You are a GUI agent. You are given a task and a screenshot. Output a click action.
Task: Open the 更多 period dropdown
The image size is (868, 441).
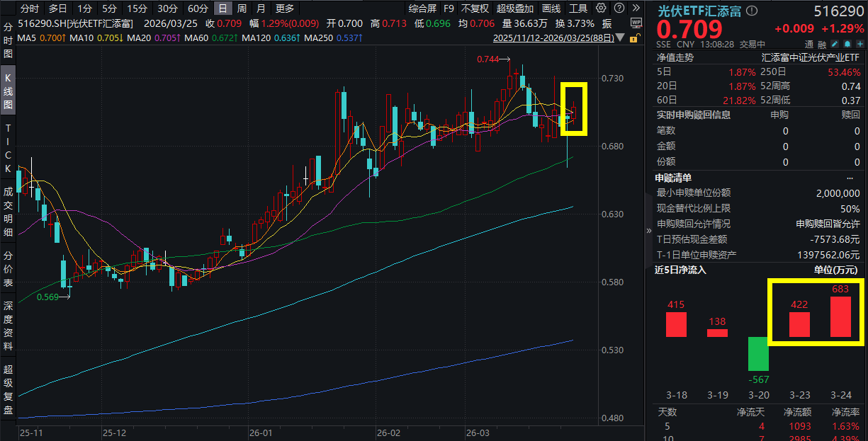284,8
